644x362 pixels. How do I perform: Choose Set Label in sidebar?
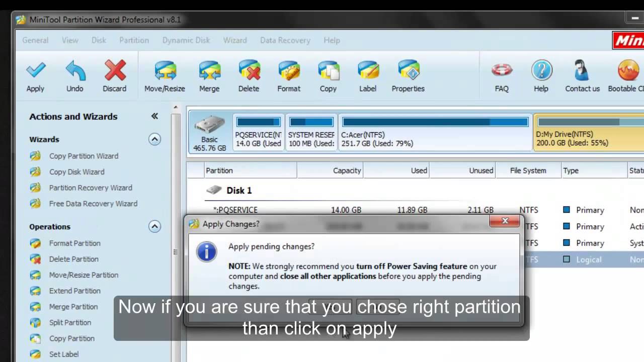click(x=63, y=354)
